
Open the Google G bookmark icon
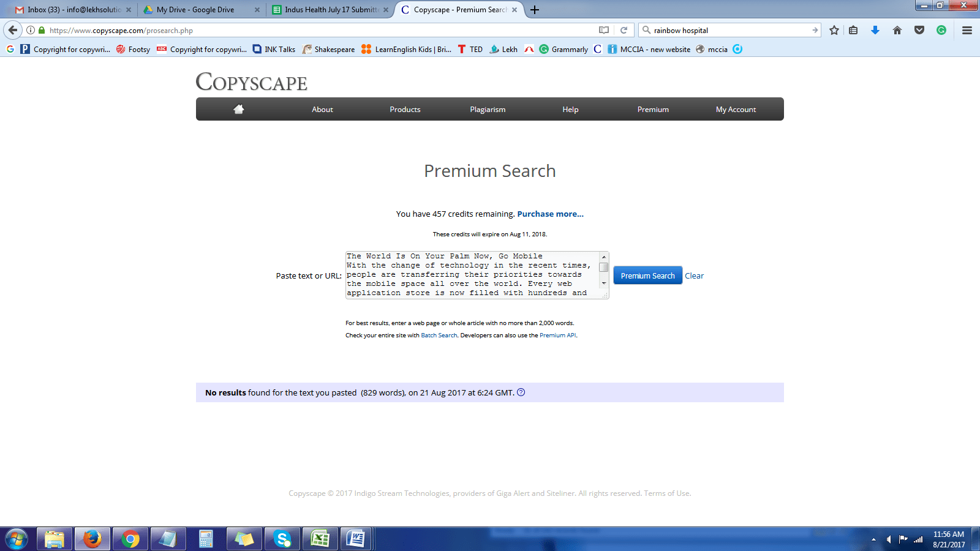(10, 49)
